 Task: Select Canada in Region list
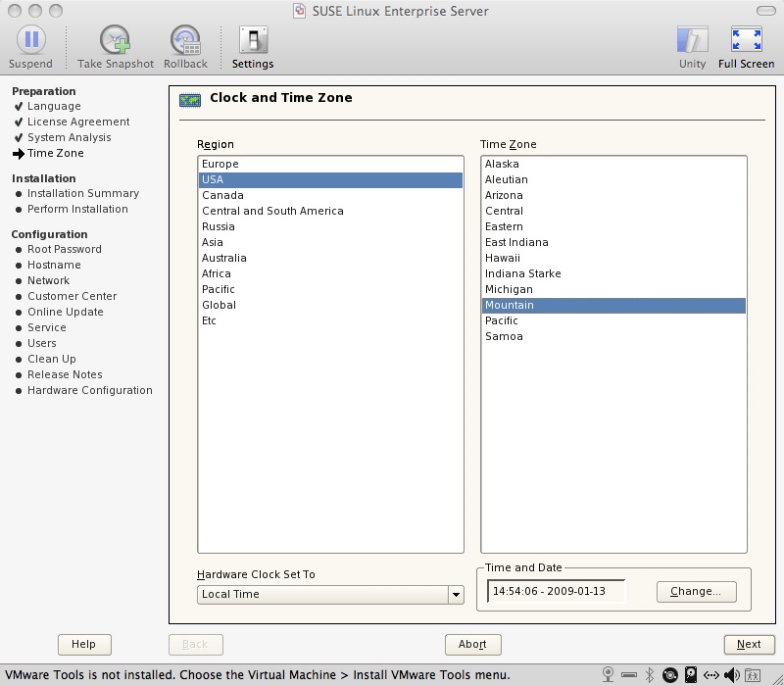click(330, 195)
